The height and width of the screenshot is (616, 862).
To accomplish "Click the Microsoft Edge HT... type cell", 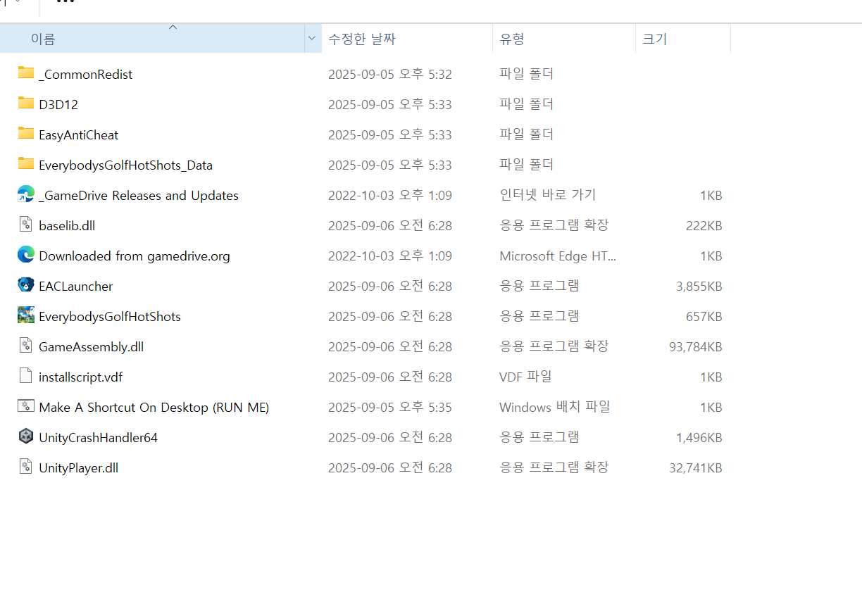I will [x=558, y=256].
